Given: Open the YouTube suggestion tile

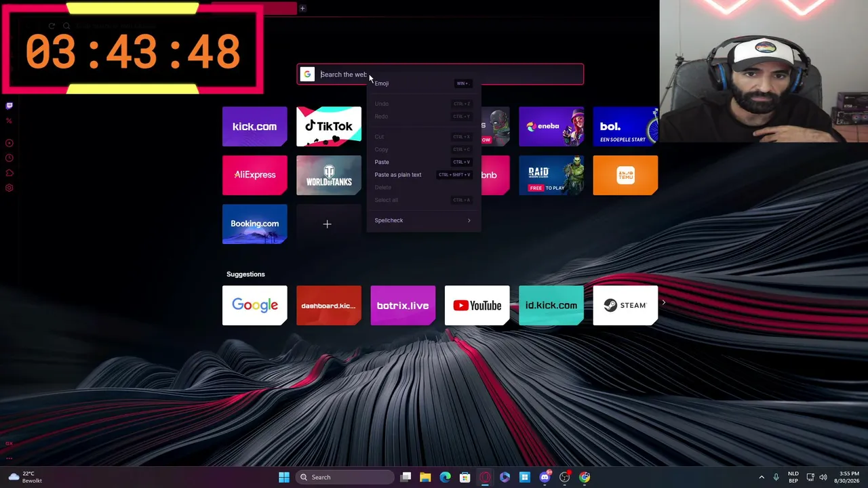Looking at the screenshot, I should (x=477, y=306).
